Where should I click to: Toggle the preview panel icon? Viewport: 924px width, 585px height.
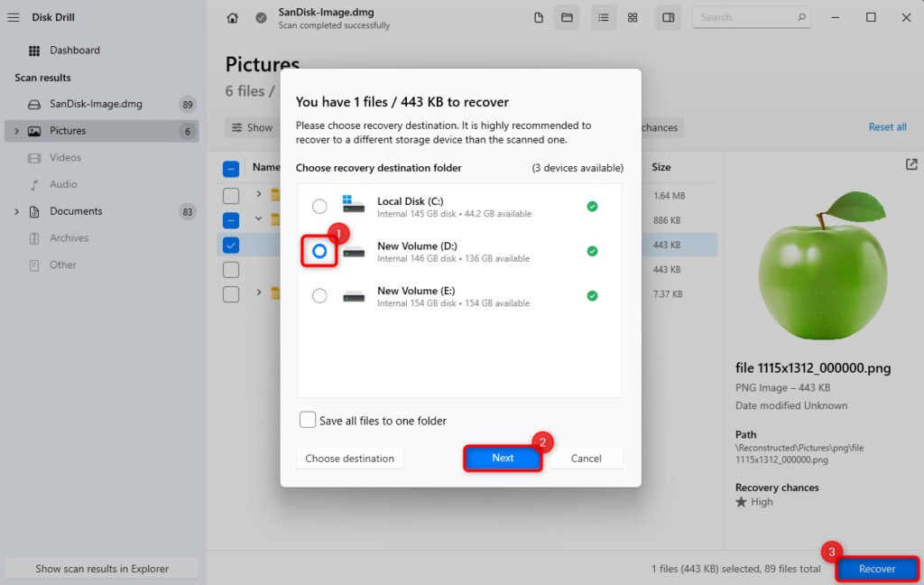tap(669, 18)
